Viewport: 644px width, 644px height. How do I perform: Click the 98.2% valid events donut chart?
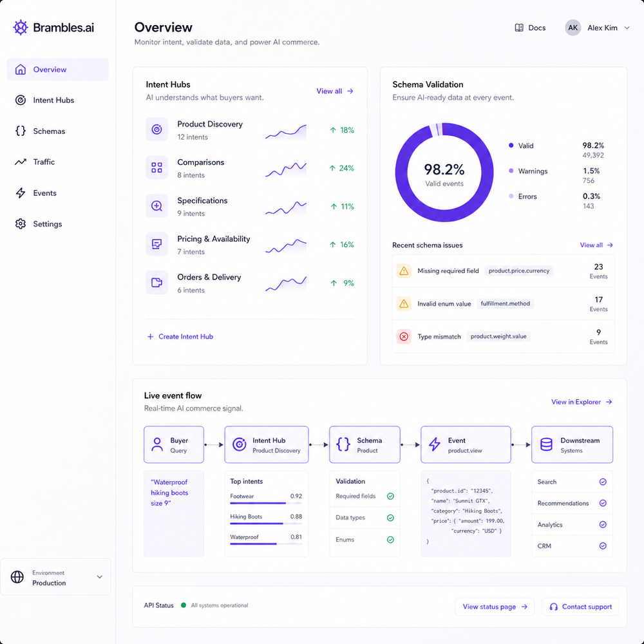click(444, 173)
